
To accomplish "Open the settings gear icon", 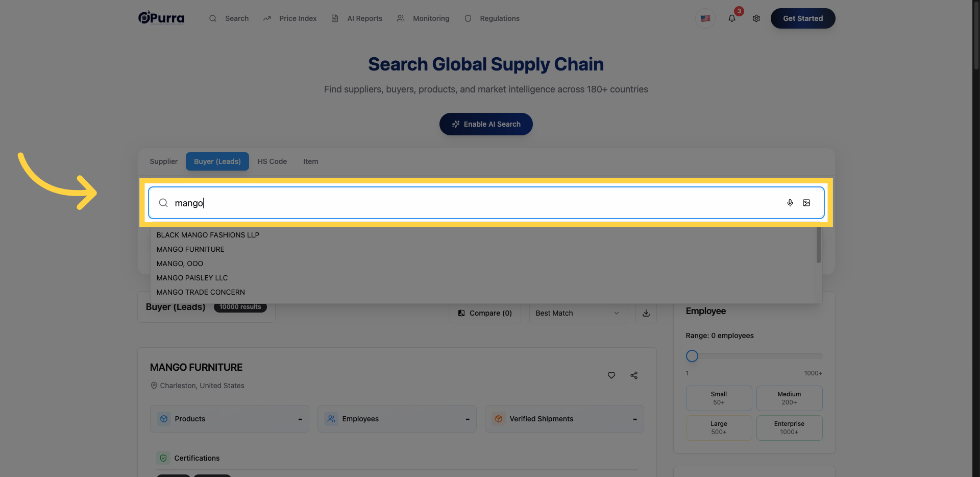I will [756, 18].
